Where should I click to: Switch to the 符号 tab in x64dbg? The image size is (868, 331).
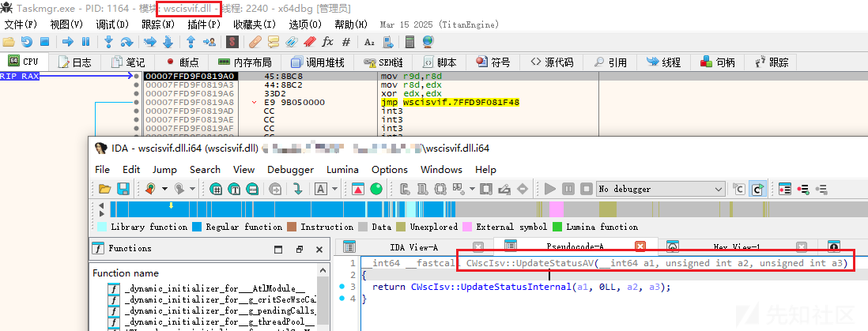[492, 62]
